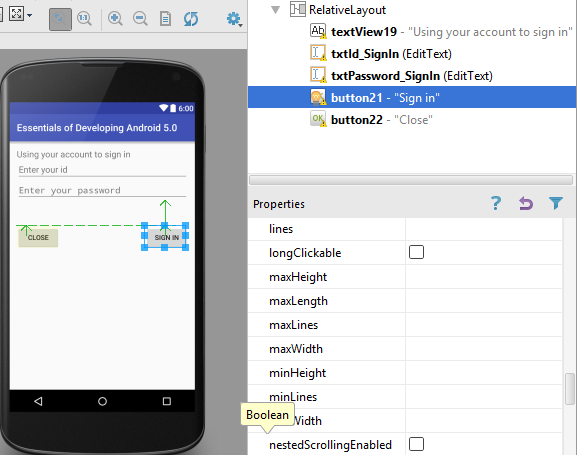Screen dimensions: 577x455
Task: Click the app title bar in preview
Action: pyautogui.click(x=102, y=128)
